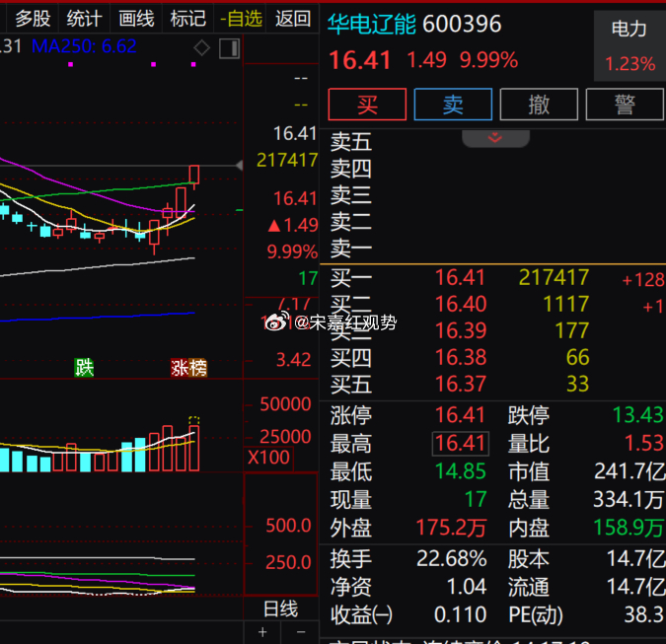Image resolution: width=666 pixels, height=644 pixels.
Task: Click the 卖五 ask row label
Action: coord(351,142)
